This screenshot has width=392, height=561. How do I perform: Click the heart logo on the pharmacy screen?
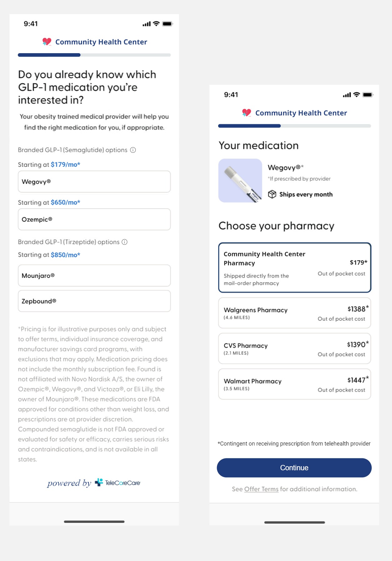[247, 113]
